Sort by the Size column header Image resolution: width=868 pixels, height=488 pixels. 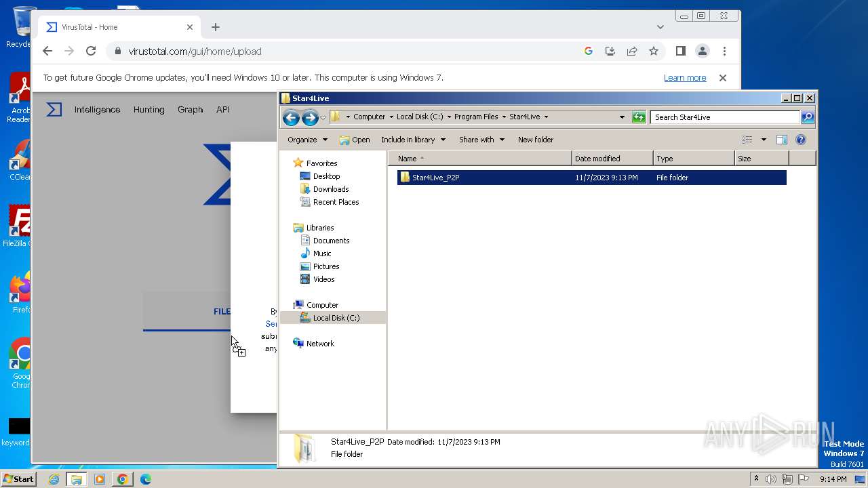tap(762, 159)
